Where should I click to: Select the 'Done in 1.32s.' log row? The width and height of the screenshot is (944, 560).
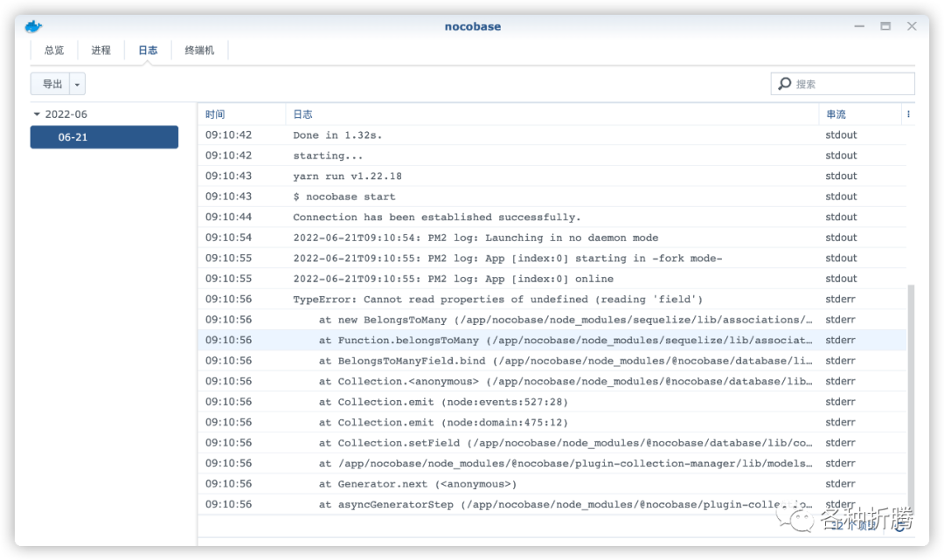pyautogui.click(x=552, y=135)
